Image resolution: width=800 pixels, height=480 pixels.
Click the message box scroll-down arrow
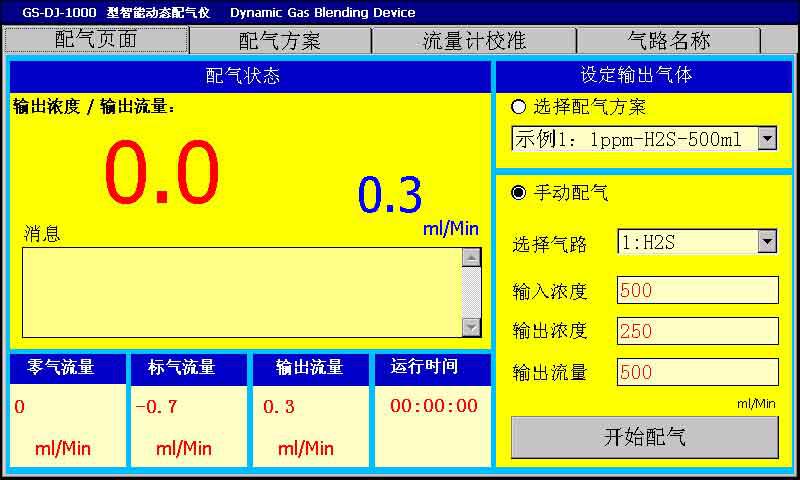click(x=471, y=327)
